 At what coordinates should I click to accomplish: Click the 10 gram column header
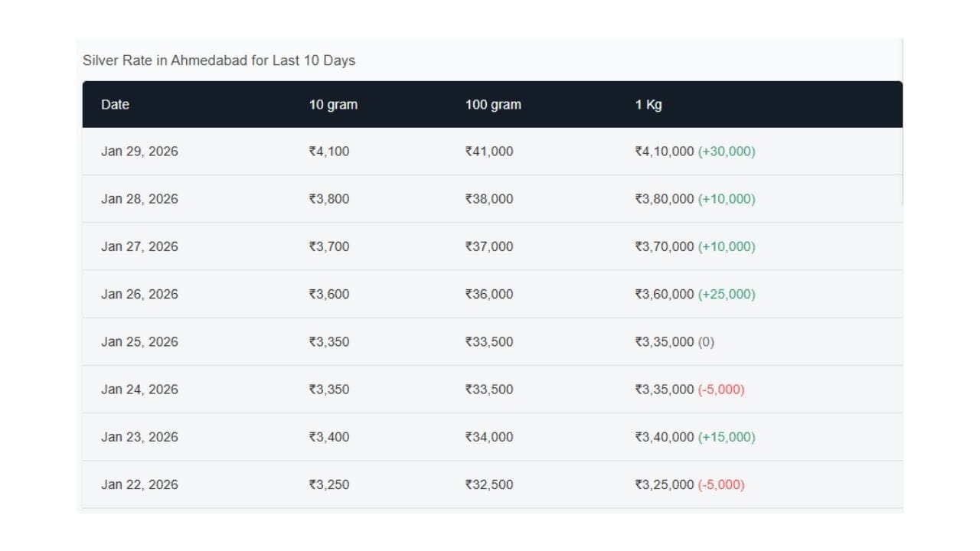[333, 105]
